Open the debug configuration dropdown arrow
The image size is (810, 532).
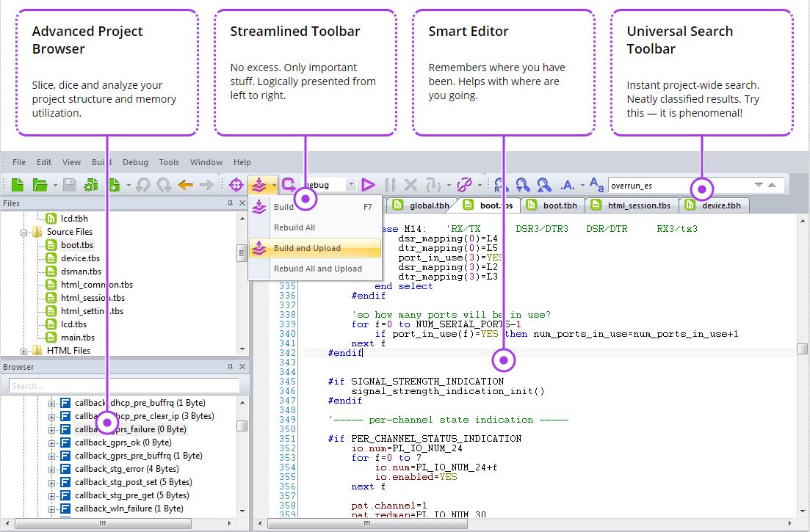coord(351,185)
